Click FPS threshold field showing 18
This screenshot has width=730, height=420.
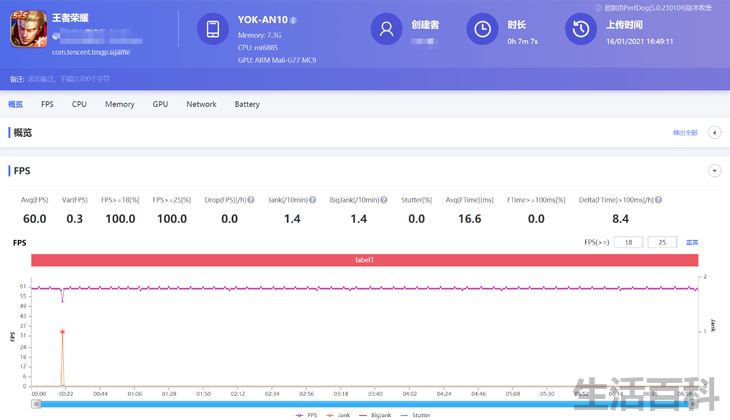[x=629, y=242]
